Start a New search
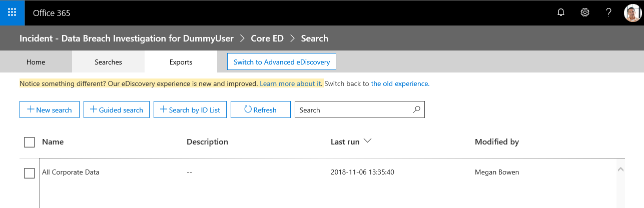Screen dimensions: 644x208 [50, 110]
